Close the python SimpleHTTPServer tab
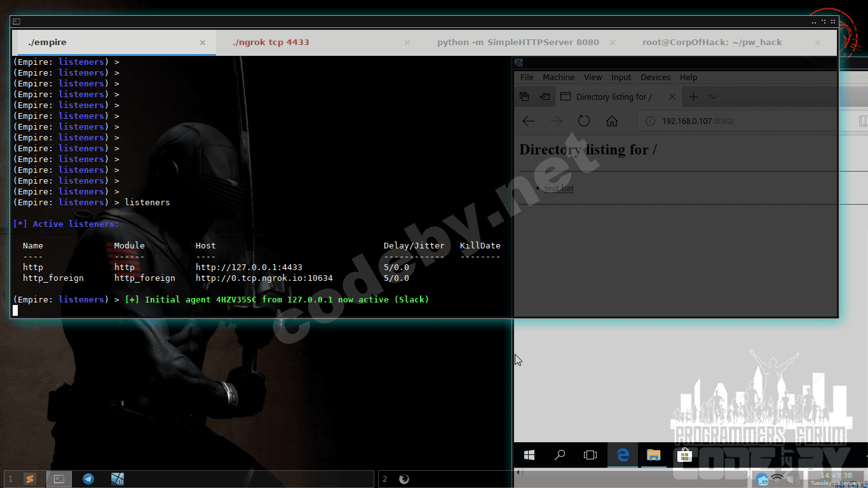 pos(613,43)
